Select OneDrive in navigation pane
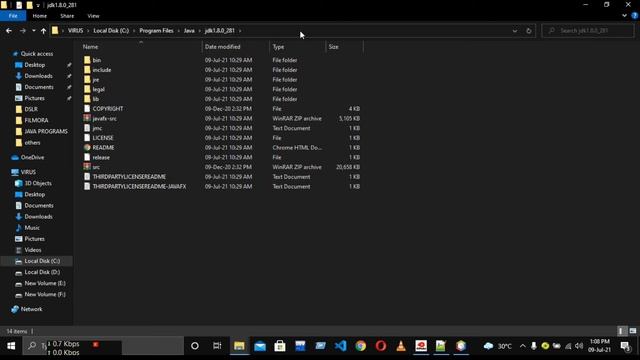The width and height of the screenshot is (640, 360). [x=32, y=157]
